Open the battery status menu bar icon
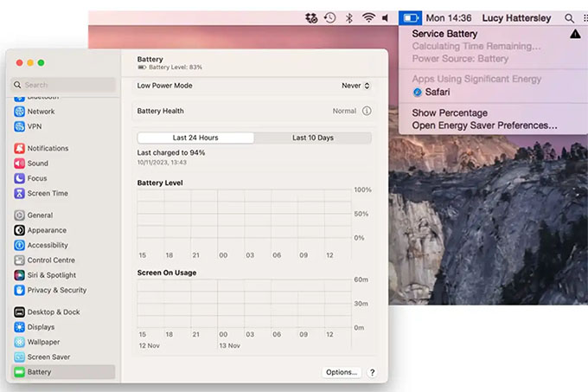This screenshot has height=392, width=588. pyautogui.click(x=410, y=17)
